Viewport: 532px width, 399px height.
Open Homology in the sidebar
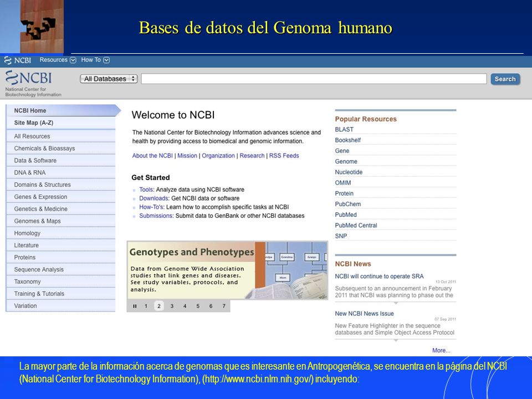61,233
